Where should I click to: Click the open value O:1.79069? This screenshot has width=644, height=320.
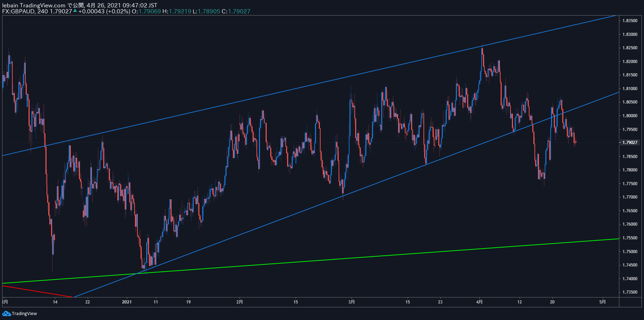click(146, 11)
